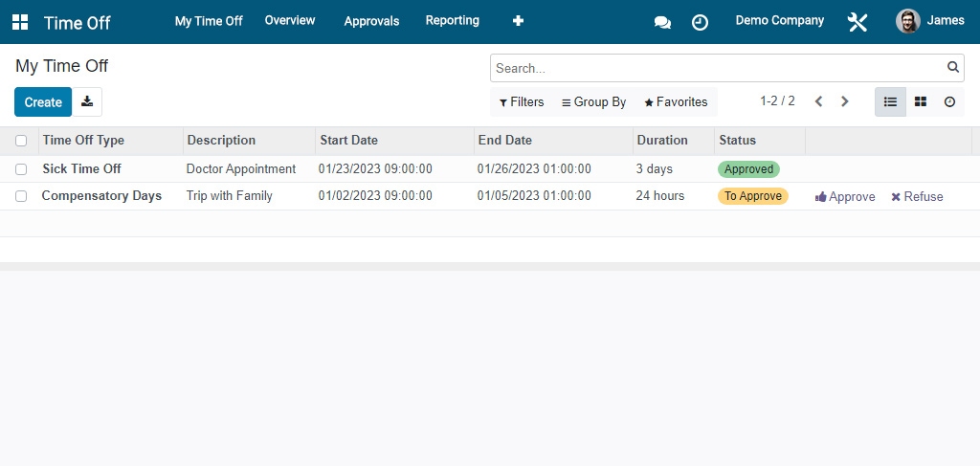Open the developer tools wrench icon
This screenshot has width=980, height=466.
click(x=857, y=22)
